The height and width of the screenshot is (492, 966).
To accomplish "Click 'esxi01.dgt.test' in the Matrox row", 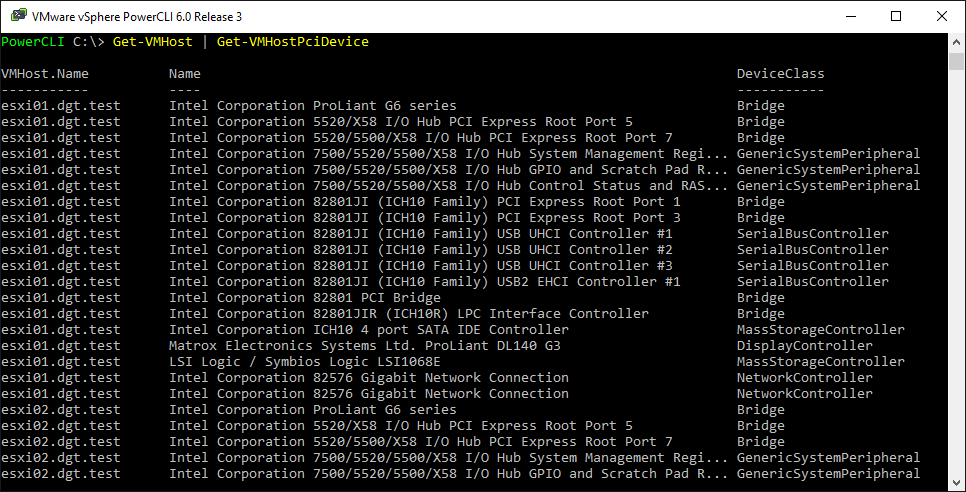I will click(x=61, y=346).
